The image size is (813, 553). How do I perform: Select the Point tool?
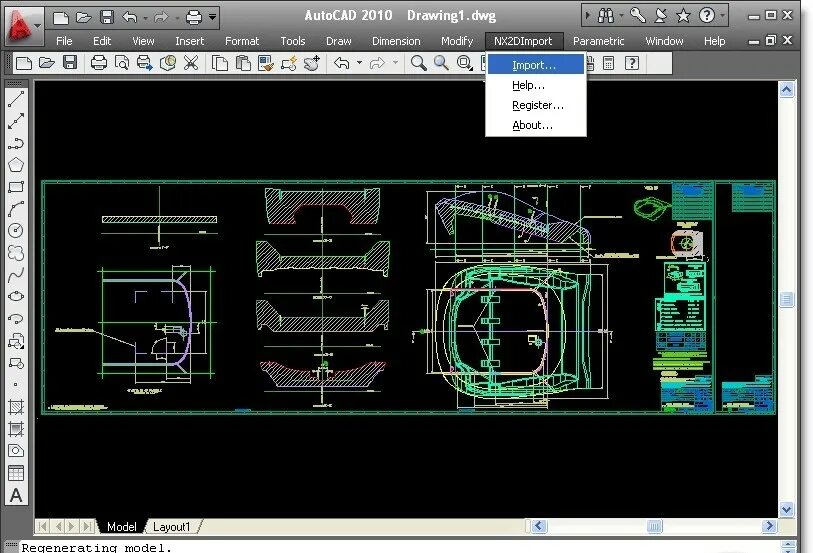[x=16, y=385]
